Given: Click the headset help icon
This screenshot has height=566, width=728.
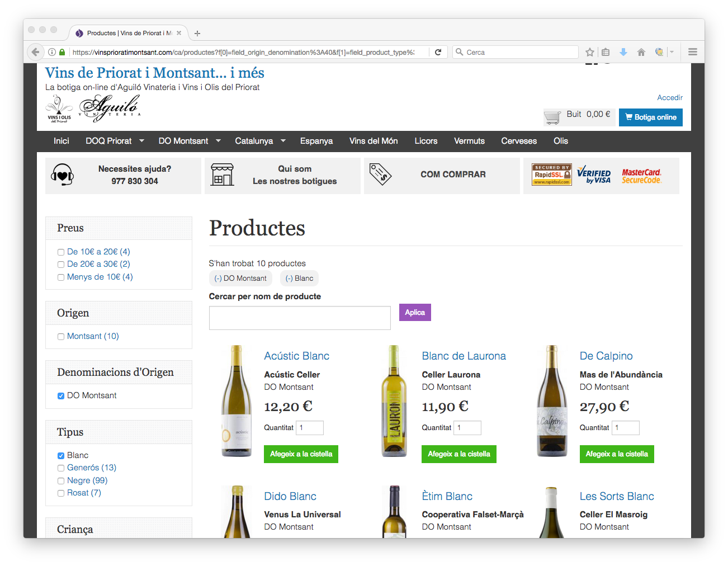Looking at the screenshot, I should (62, 175).
